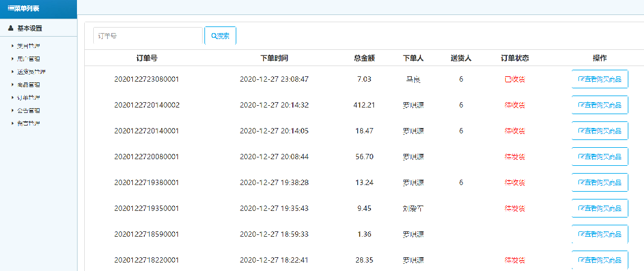The height and width of the screenshot is (271, 644).
Task: Click the 待收货 status for the 412.21 order
Action: click(515, 105)
